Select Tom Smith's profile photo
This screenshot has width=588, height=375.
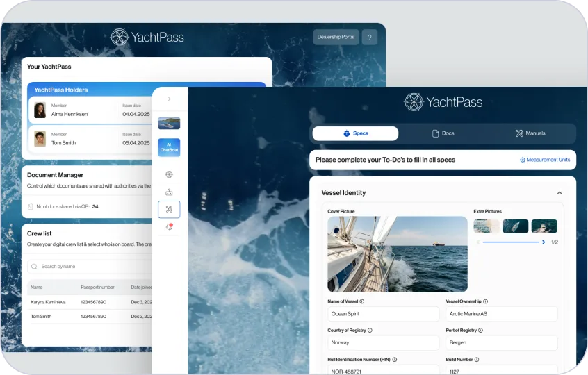(40, 139)
